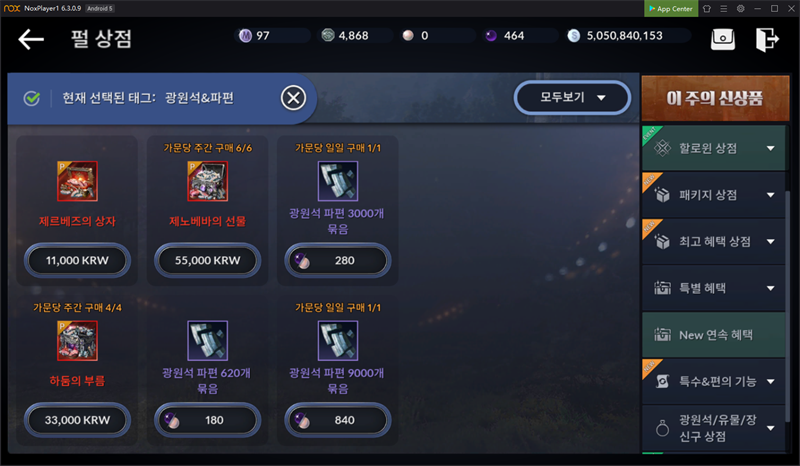The image size is (800, 466).
Task: Open the App Center button in Nox title bar
Action: [671, 9]
